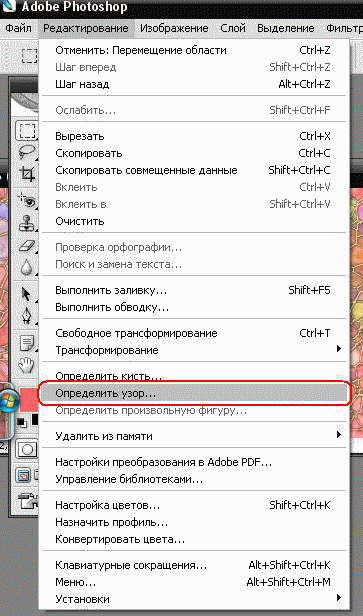Select the Eraser tool

click(27, 246)
